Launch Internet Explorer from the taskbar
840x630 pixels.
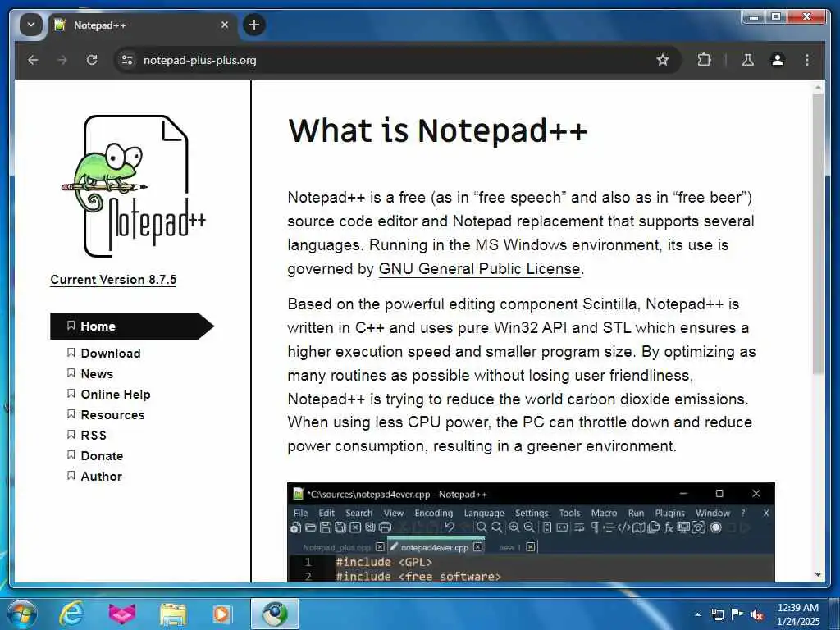tap(71, 614)
